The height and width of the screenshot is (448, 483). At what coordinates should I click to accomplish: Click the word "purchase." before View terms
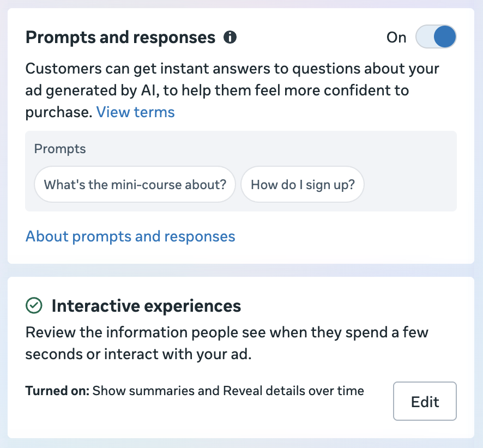coord(59,113)
